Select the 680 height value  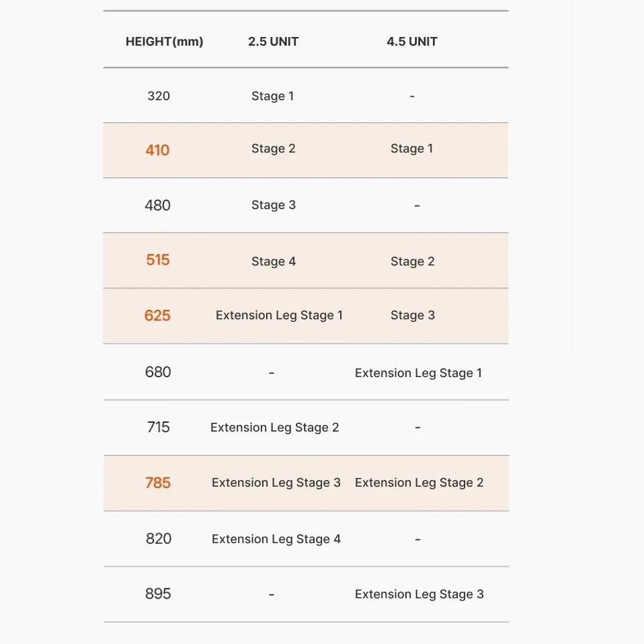158,372
